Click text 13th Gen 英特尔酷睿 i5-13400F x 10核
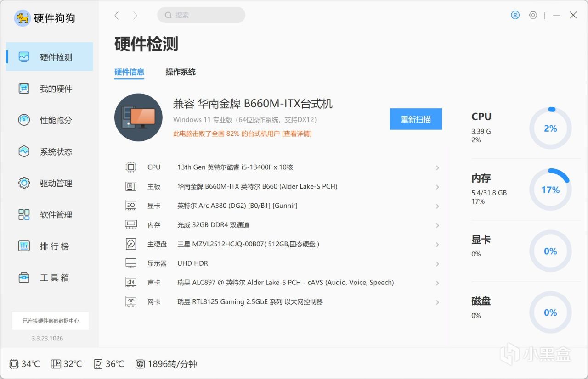The height and width of the screenshot is (379, 588). point(235,167)
